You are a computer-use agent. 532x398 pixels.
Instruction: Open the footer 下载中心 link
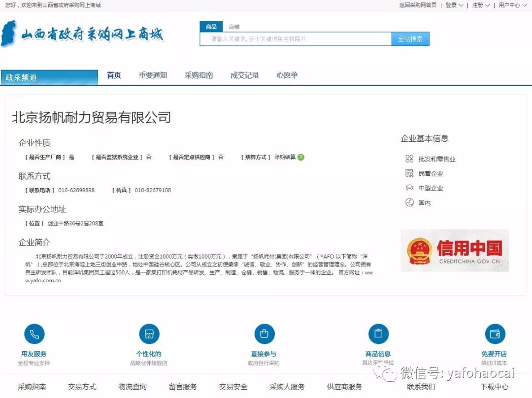(495, 387)
